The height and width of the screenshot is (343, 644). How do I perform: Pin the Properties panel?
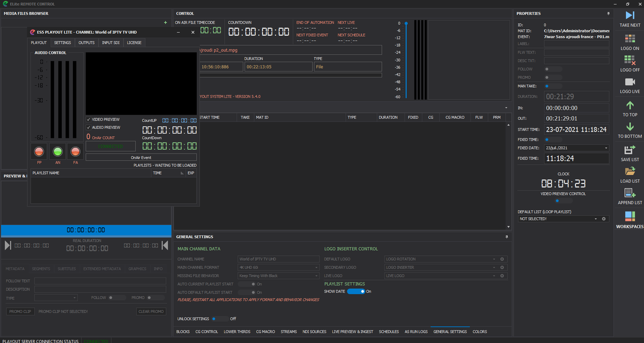(608, 14)
